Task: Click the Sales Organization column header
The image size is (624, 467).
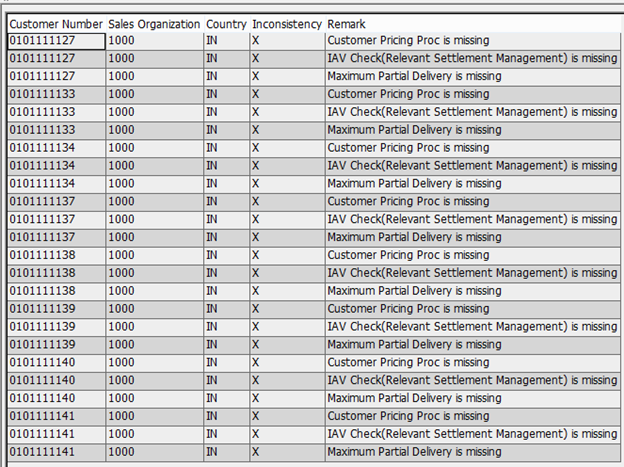Action: [154, 23]
